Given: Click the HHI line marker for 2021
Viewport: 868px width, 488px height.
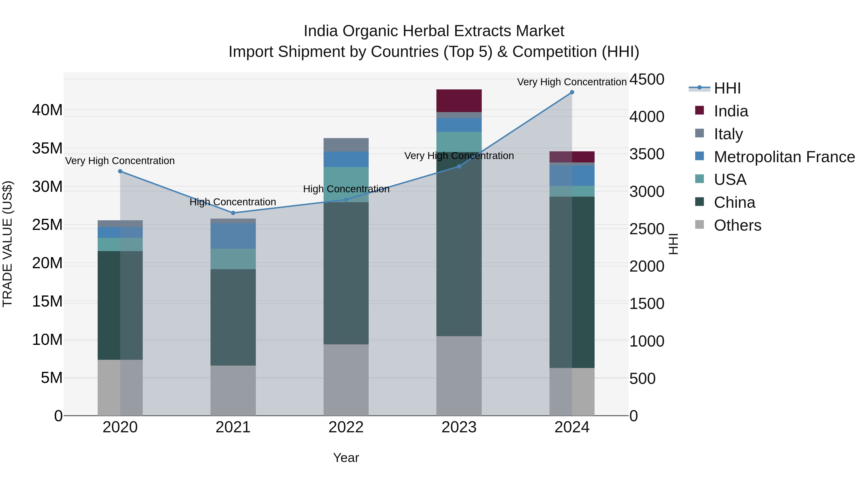Looking at the screenshot, I should 233,213.
